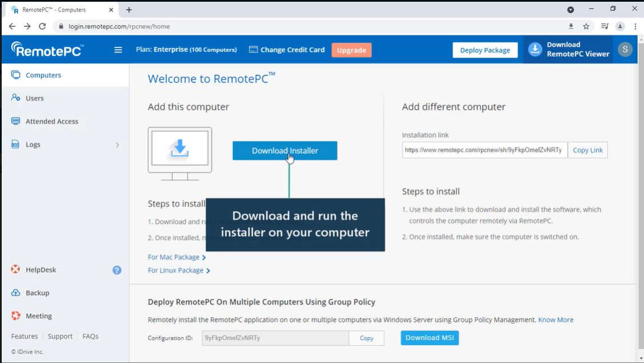Click Download RemotePC Viewer

click(x=568, y=49)
